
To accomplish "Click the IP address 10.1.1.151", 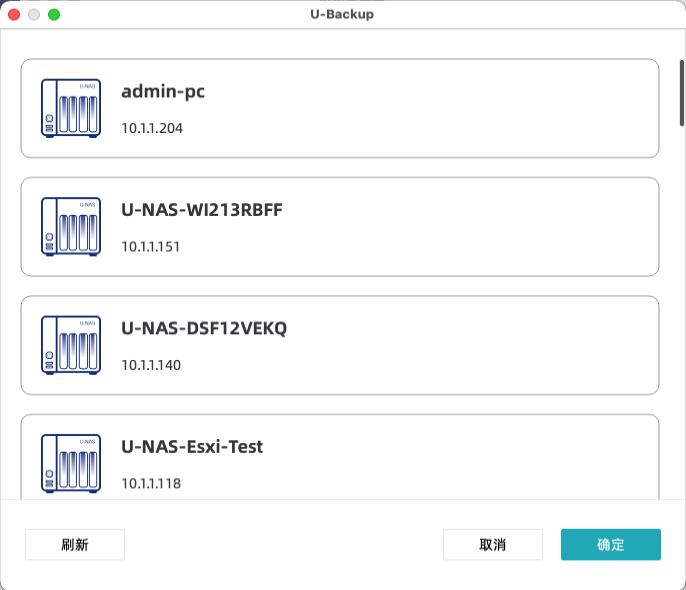I will pyautogui.click(x=151, y=246).
